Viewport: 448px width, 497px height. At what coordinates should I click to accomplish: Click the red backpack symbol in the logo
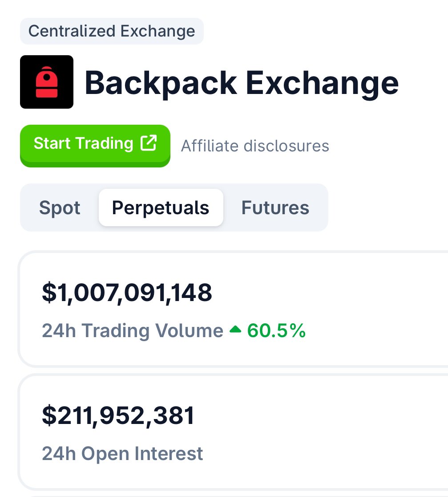pyautogui.click(x=46, y=81)
